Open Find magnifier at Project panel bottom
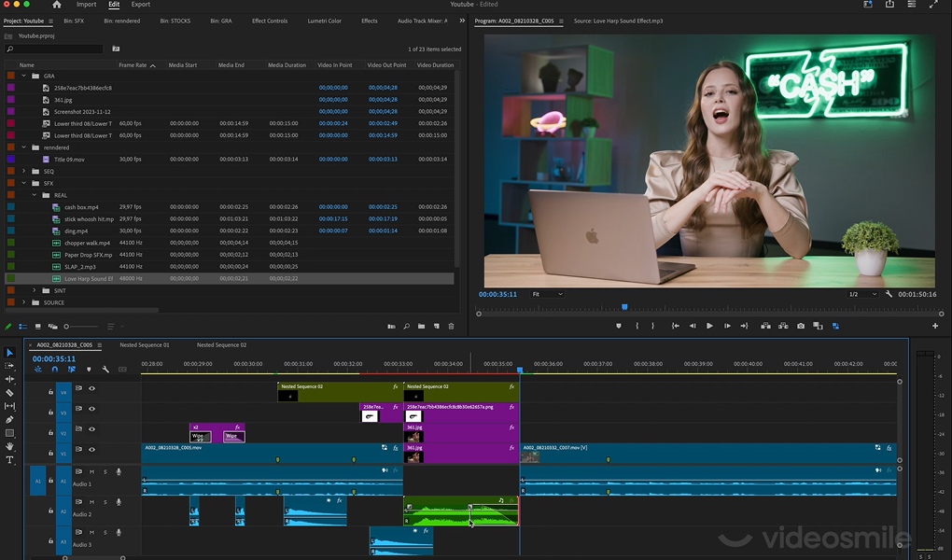Screen dimensions: 952x560 [x=406, y=327]
